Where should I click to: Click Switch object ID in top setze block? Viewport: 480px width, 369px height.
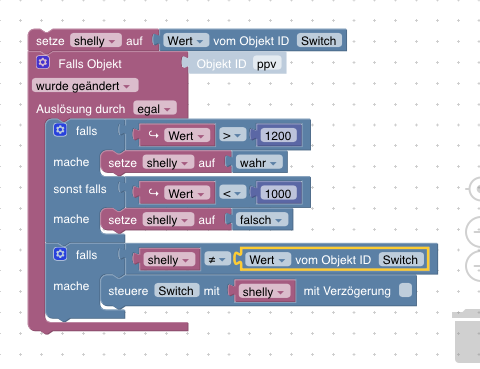click(x=319, y=41)
